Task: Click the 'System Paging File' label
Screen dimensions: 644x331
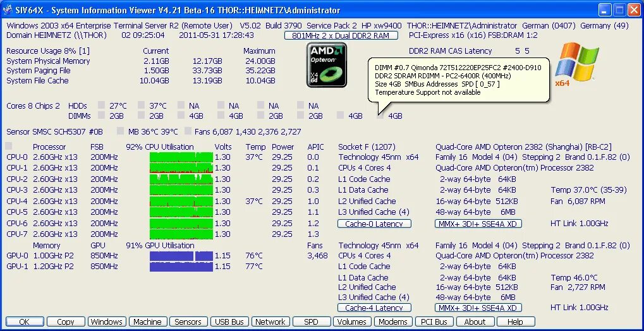Action: click(38, 71)
